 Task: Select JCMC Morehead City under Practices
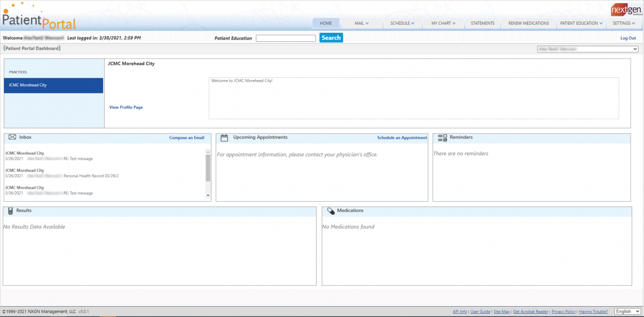[54, 85]
